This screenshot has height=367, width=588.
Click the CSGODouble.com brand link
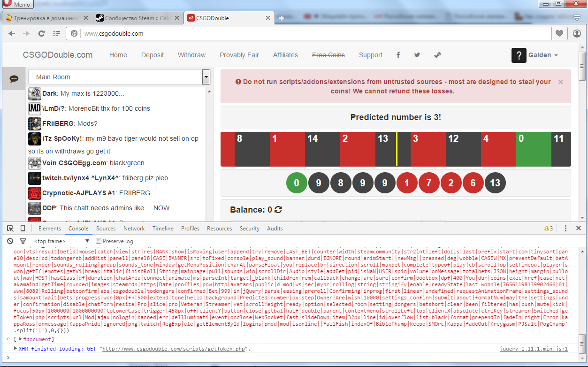tap(58, 55)
